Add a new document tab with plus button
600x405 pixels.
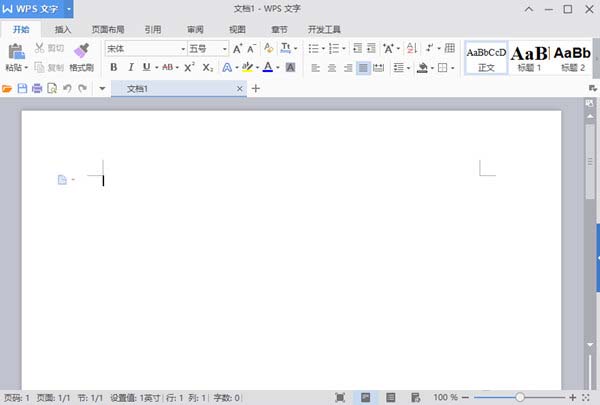(256, 89)
